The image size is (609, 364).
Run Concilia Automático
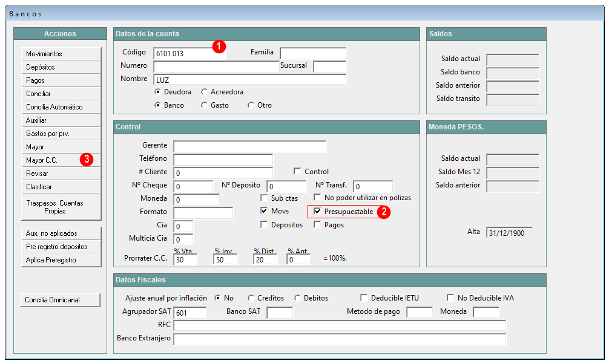[x=61, y=106]
